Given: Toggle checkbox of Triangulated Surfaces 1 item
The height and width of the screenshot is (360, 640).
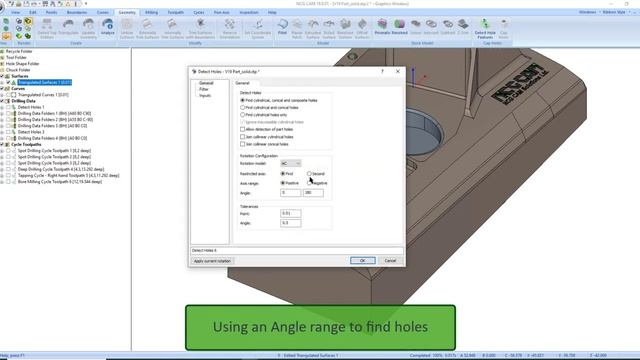Looking at the screenshot, I should click(8, 82).
